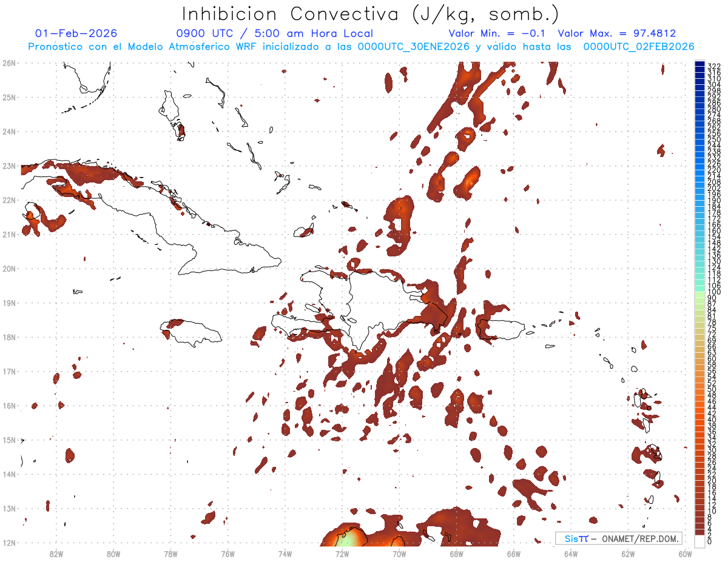Click the time text "0900 UTC / 5:00 am Hora Local"
728x562 pixels.
(x=274, y=33)
